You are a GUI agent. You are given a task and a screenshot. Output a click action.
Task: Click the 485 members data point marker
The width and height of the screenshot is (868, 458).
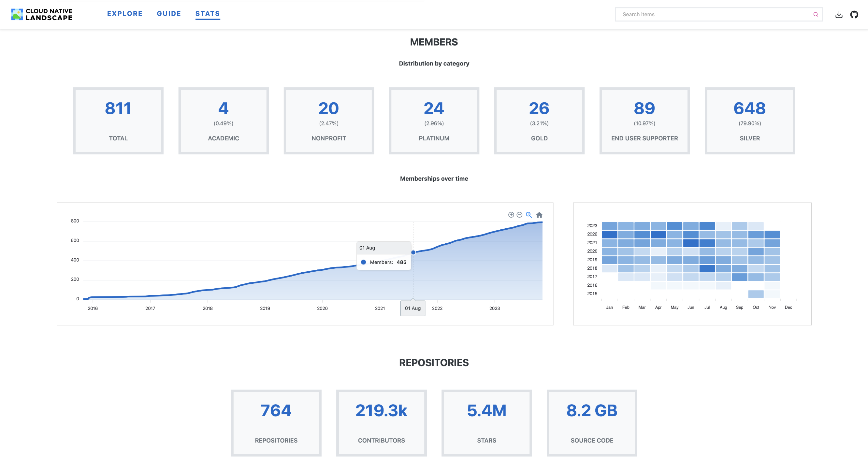click(413, 252)
